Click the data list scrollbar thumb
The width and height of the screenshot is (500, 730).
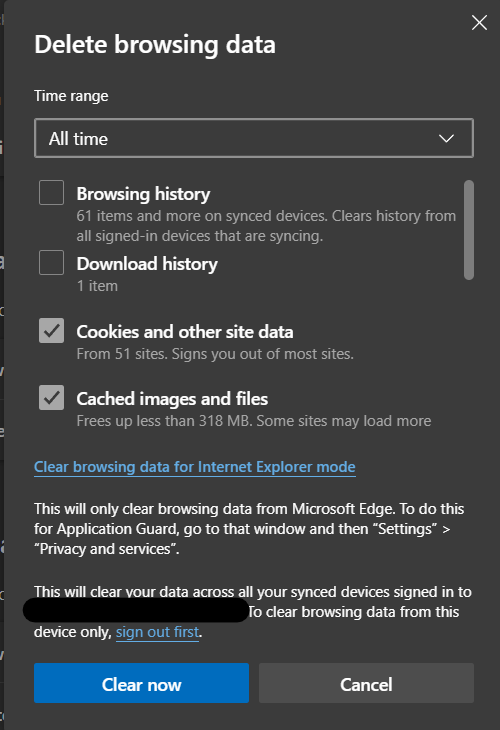pos(469,230)
